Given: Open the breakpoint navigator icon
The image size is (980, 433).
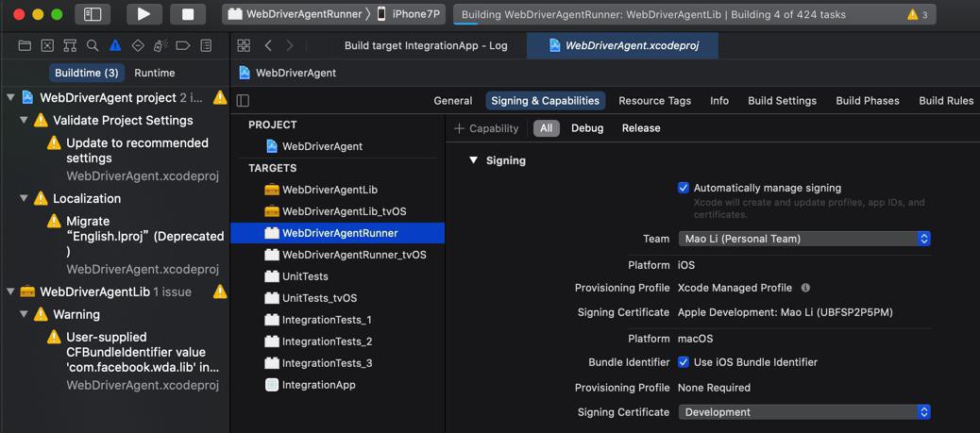Looking at the screenshot, I should [x=182, y=45].
